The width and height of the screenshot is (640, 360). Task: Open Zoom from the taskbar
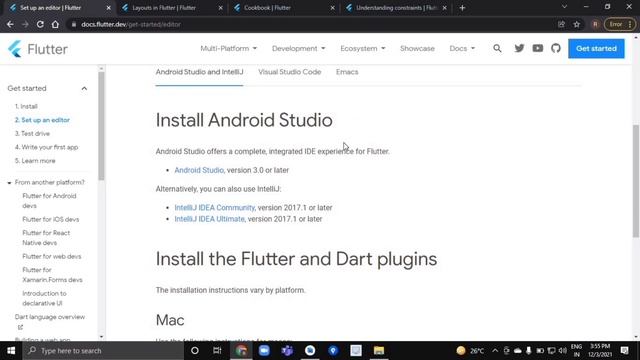click(264, 351)
